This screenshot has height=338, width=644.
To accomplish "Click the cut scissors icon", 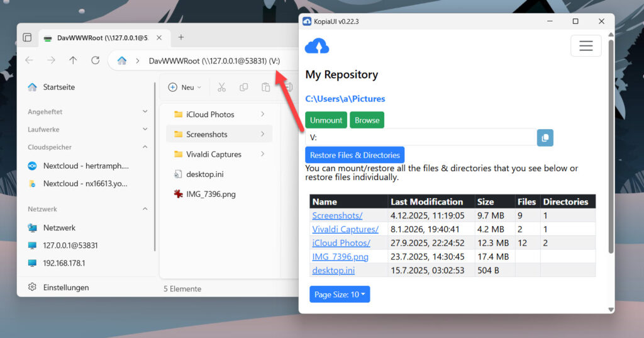I will point(221,87).
